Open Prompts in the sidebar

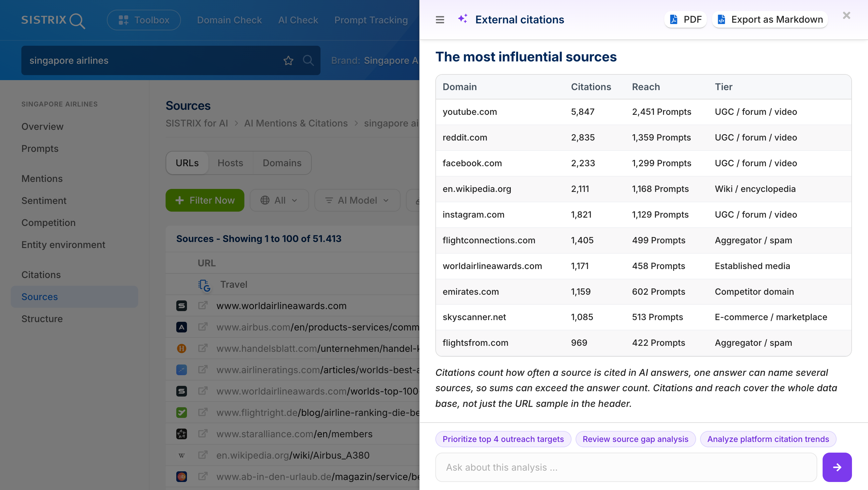click(x=40, y=149)
